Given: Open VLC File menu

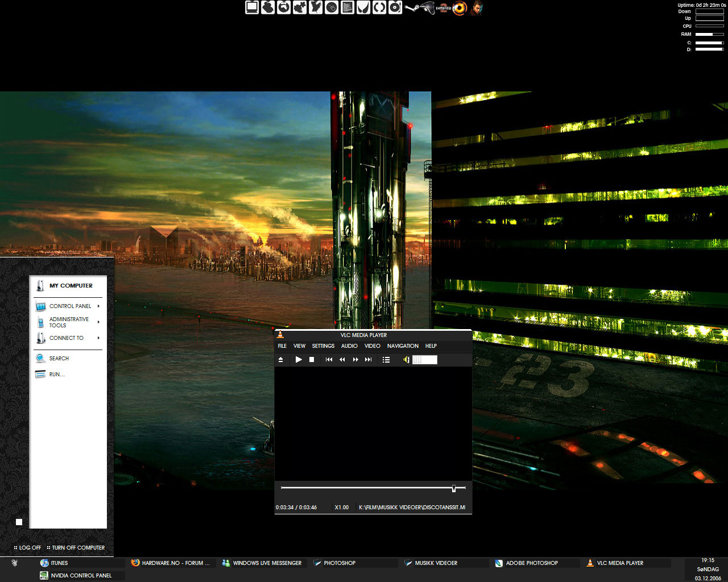Looking at the screenshot, I should click(282, 346).
